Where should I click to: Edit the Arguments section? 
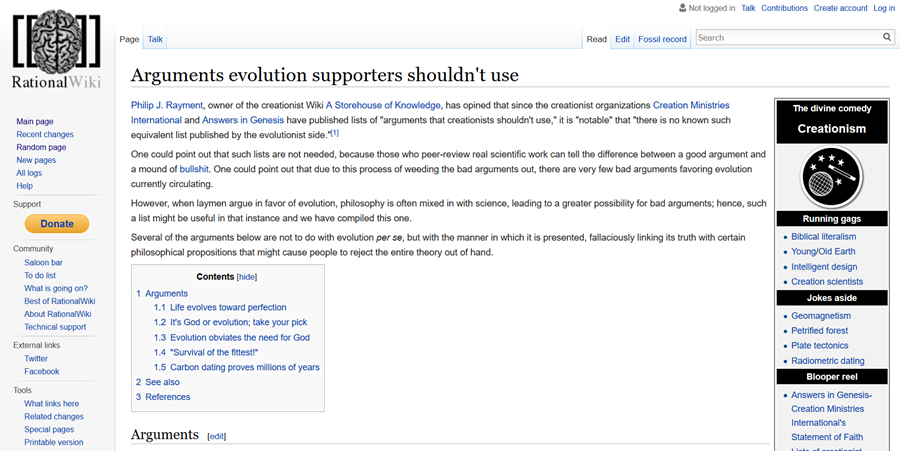click(216, 436)
